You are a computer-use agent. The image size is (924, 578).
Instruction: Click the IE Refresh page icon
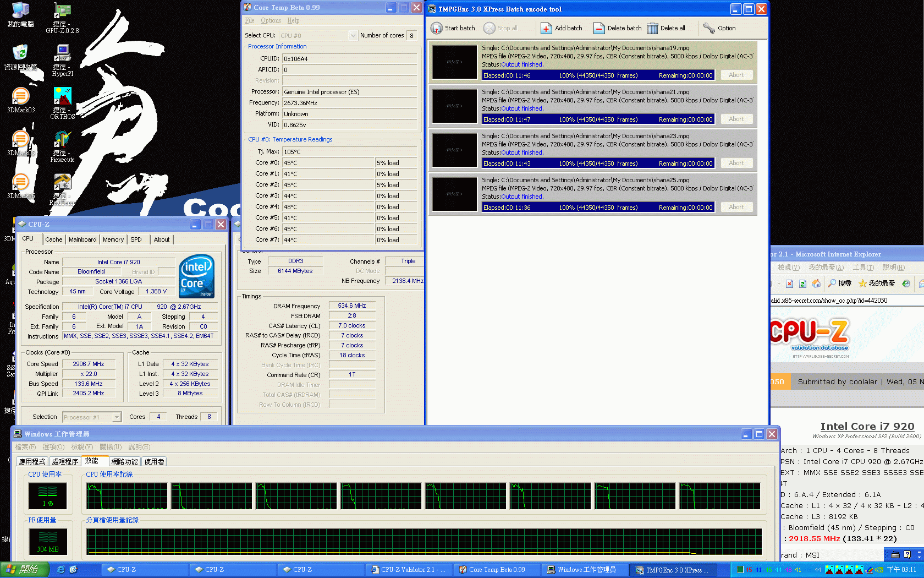802,283
